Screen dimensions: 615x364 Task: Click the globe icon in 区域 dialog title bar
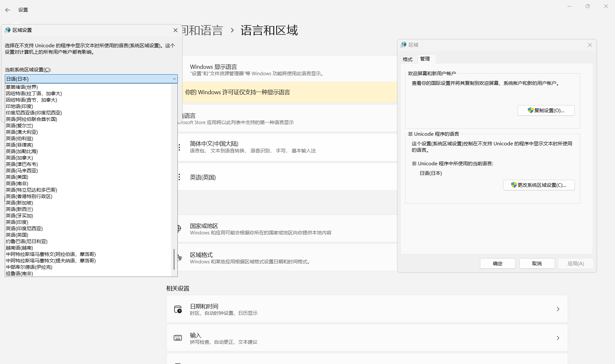[404, 45]
